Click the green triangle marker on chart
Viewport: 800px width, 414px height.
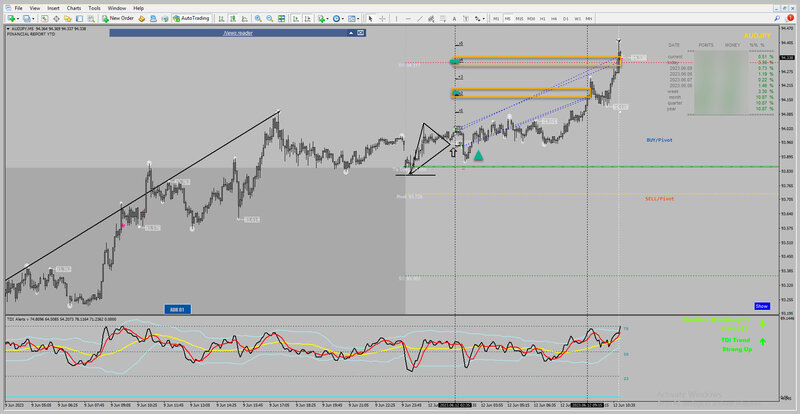(479, 155)
